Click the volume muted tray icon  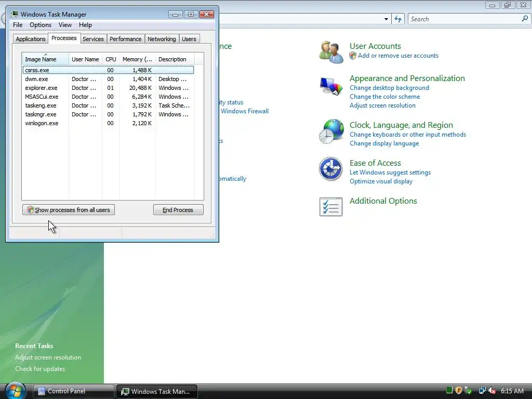491,391
